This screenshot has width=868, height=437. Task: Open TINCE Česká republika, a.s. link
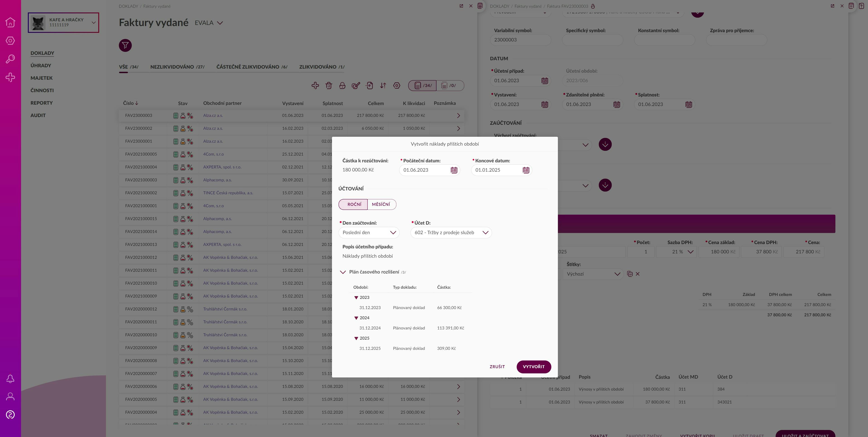coord(228,193)
